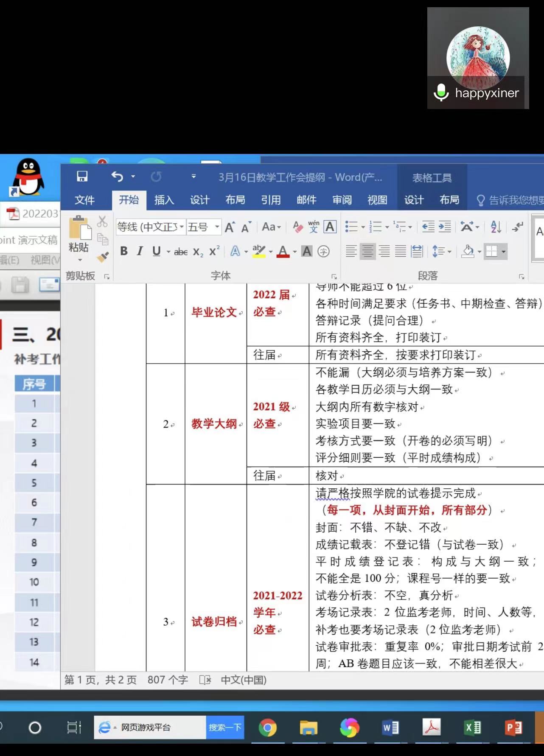Toggle center alignment
The width and height of the screenshot is (544, 756).
coord(367,252)
